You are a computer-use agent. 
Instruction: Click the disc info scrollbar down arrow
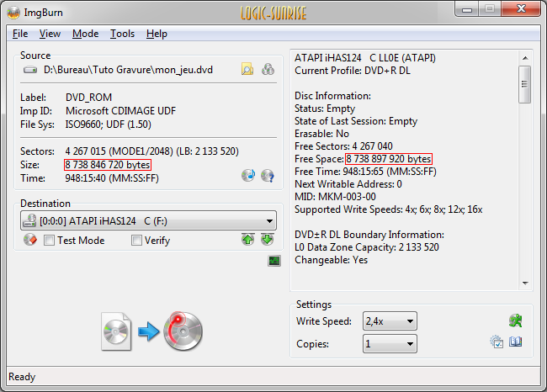[x=525, y=283]
